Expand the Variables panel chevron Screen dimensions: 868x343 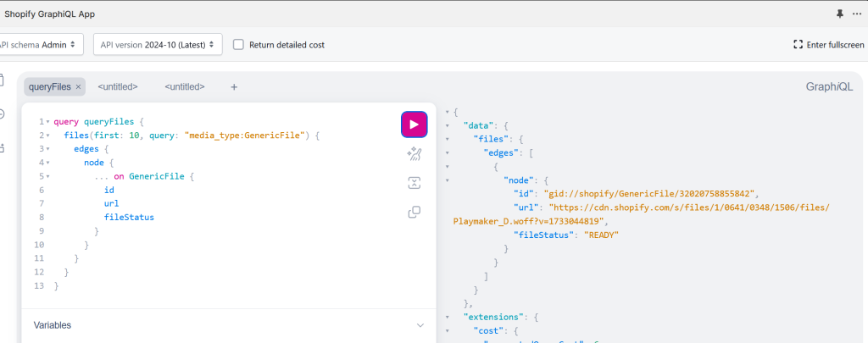pyautogui.click(x=420, y=325)
